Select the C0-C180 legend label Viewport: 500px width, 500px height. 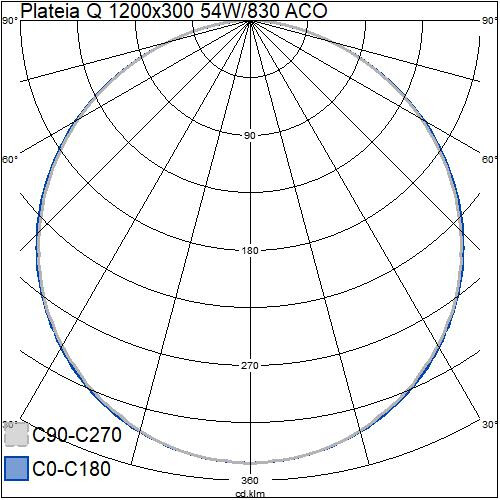(x=72, y=468)
